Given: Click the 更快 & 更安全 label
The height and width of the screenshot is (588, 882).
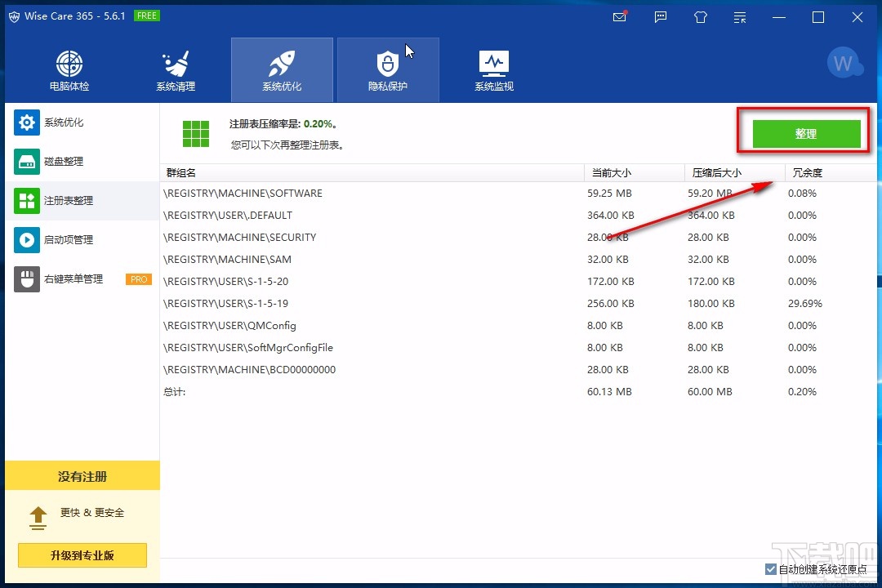Looking at the screenshot, I should [x=92, y=513].
